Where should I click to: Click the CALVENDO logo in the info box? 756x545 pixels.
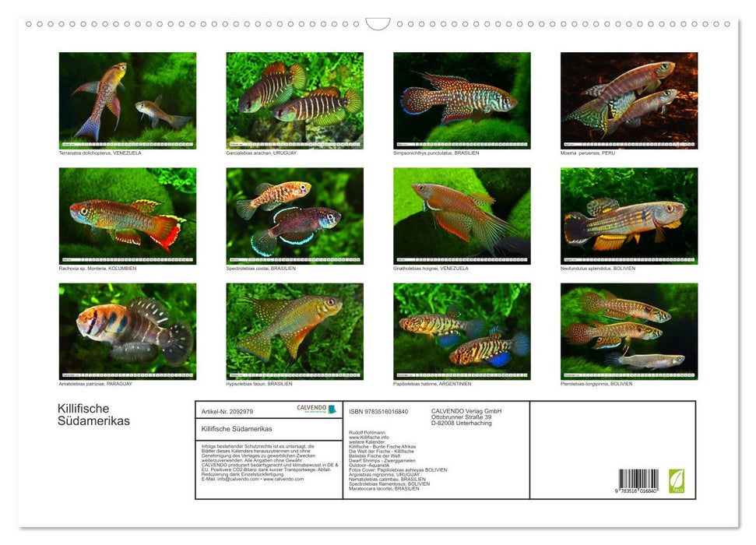316,409
